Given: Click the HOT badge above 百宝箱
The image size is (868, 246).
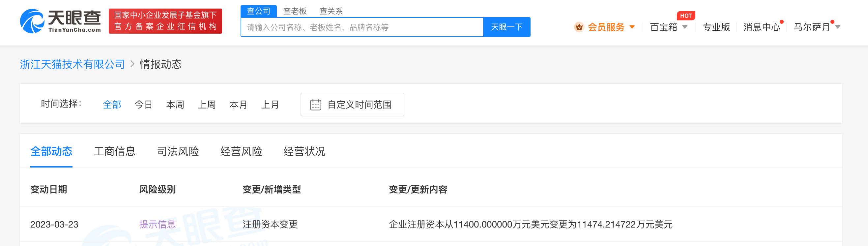Looking at the screenshot, I should coord(686,15).
